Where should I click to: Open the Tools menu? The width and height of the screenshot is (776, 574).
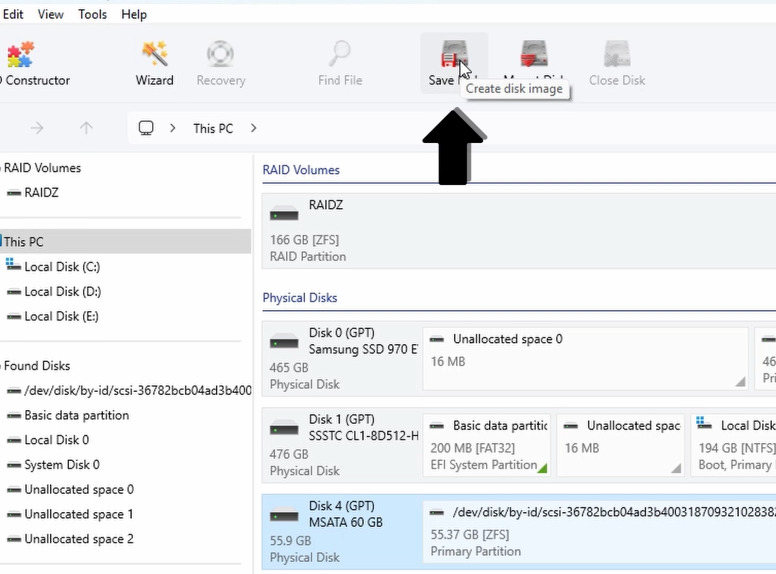tap(92, 14)
